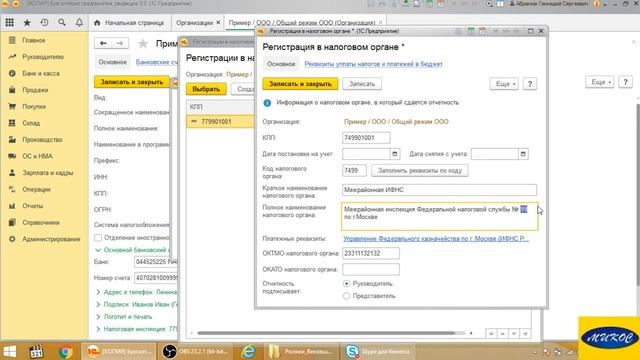Image resolution: width=640 pixels, height=360 pixels.
Task: Toggle Отделение иностранной checkbox
Action: click(98, 238)
